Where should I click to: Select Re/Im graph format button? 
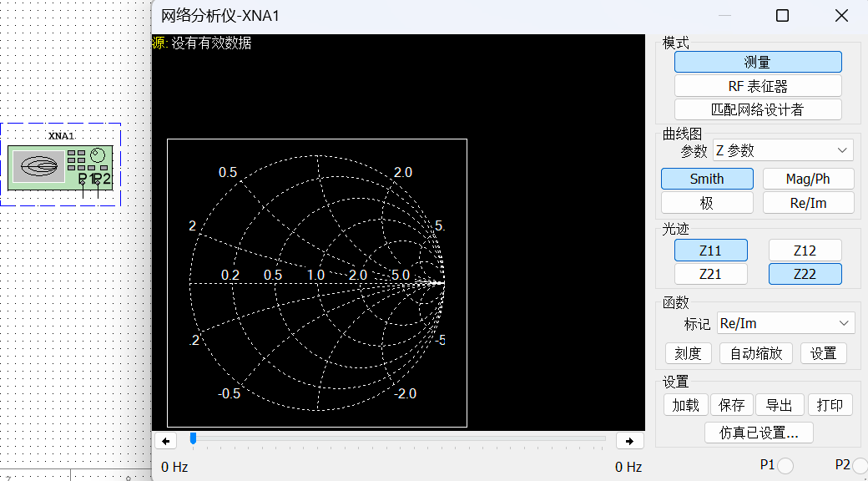(808, 203)
